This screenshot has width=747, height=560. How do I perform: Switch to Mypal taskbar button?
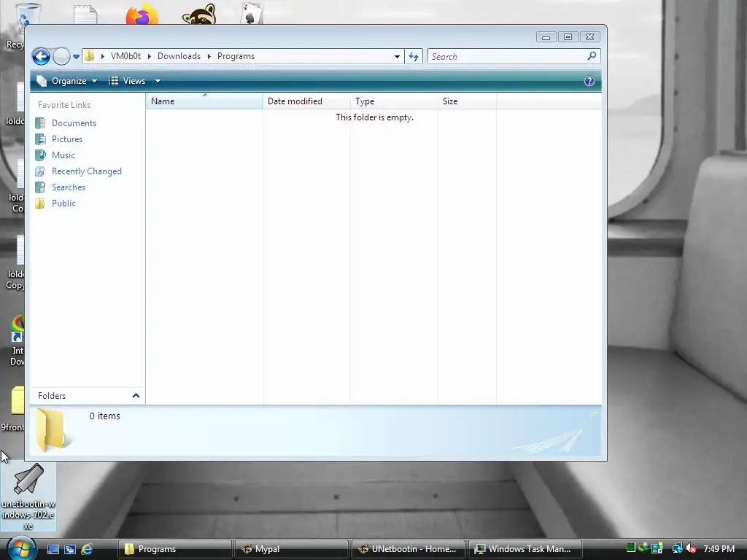click(x=292, y=549)
